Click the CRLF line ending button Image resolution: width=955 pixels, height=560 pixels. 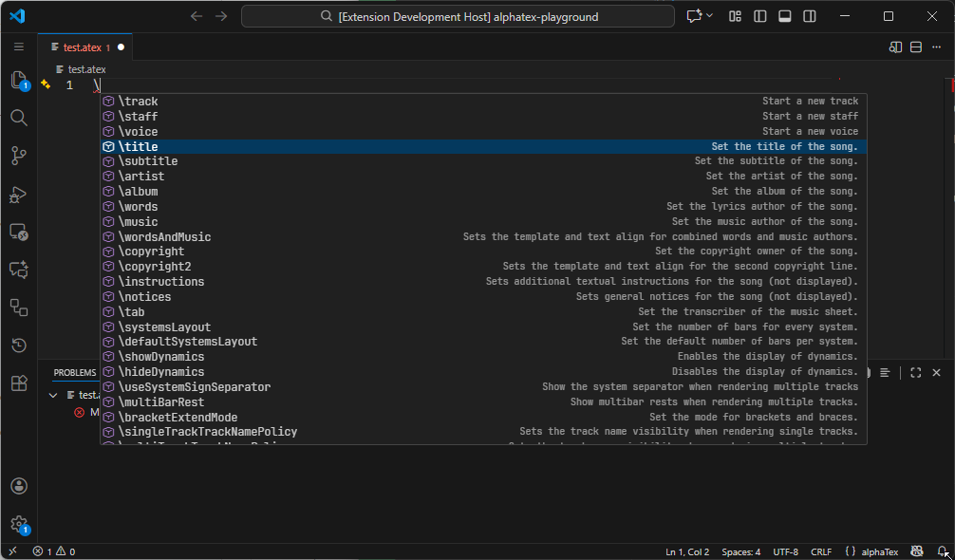click(820, 551)
